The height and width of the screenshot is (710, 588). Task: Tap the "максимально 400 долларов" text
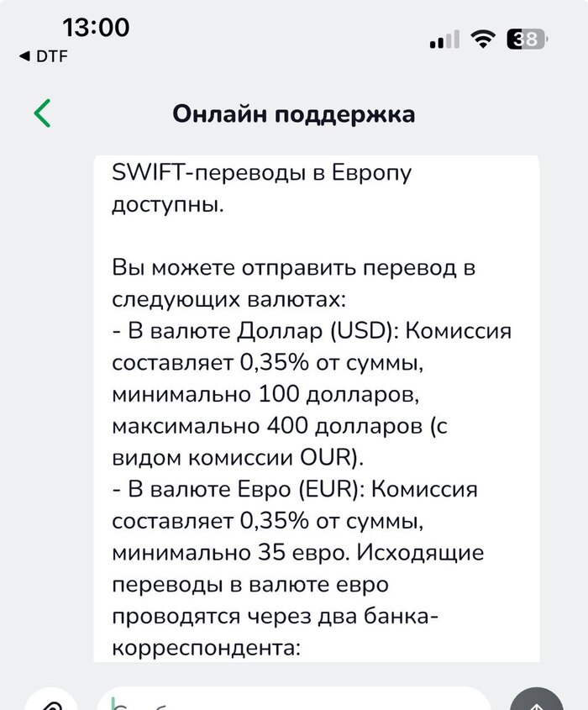coord(267,426)
